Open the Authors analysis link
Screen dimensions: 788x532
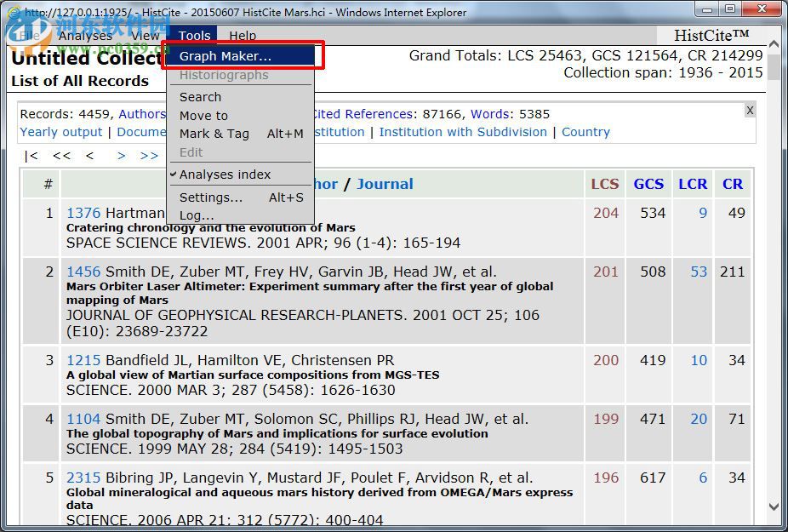click(x=142, y=114)
